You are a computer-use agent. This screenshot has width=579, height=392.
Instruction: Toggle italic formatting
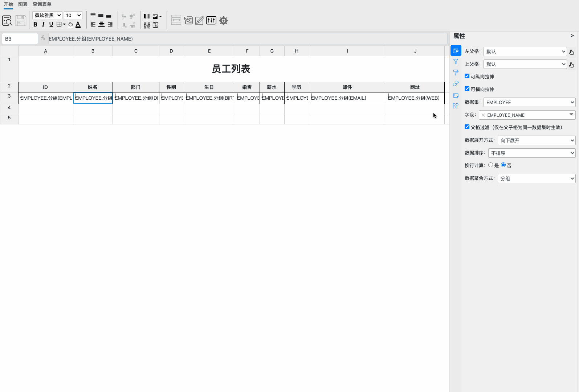coord(43,24)
